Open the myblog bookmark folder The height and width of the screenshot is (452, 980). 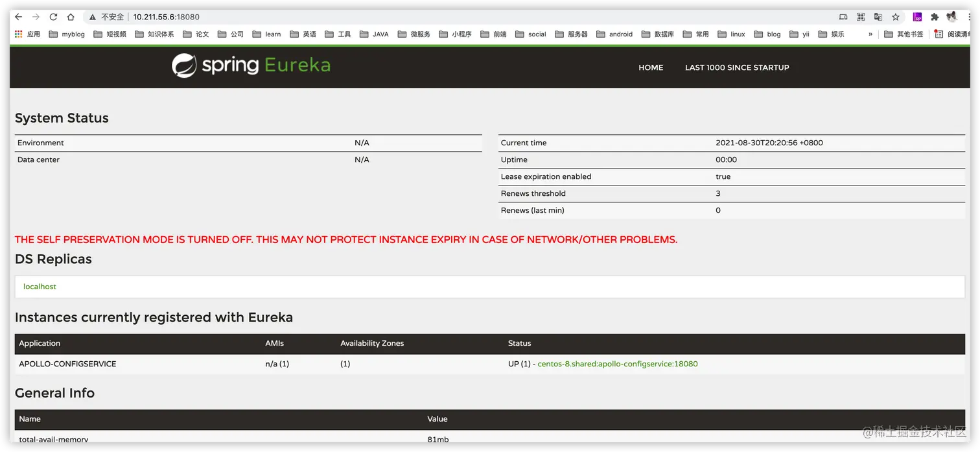coord(67,34)
